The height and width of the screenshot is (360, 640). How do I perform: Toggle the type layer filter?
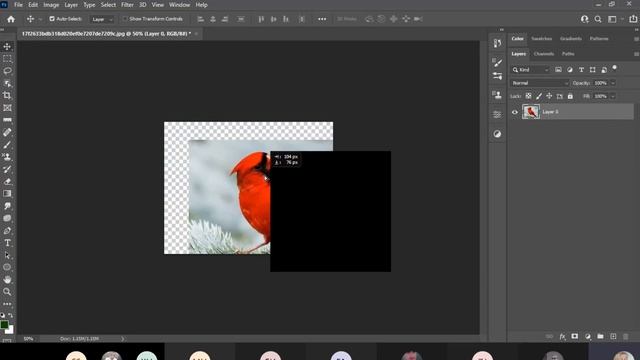pos(581,70)
